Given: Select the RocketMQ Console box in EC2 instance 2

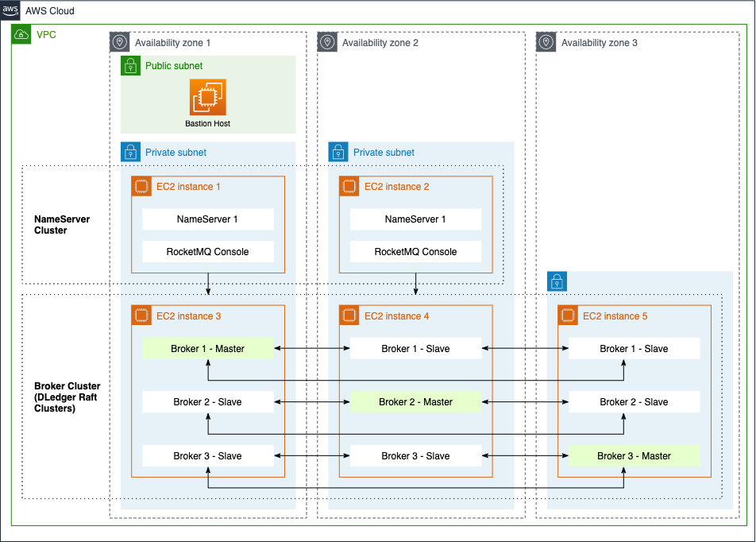Looking at the screenshot, I should point(415,251).
